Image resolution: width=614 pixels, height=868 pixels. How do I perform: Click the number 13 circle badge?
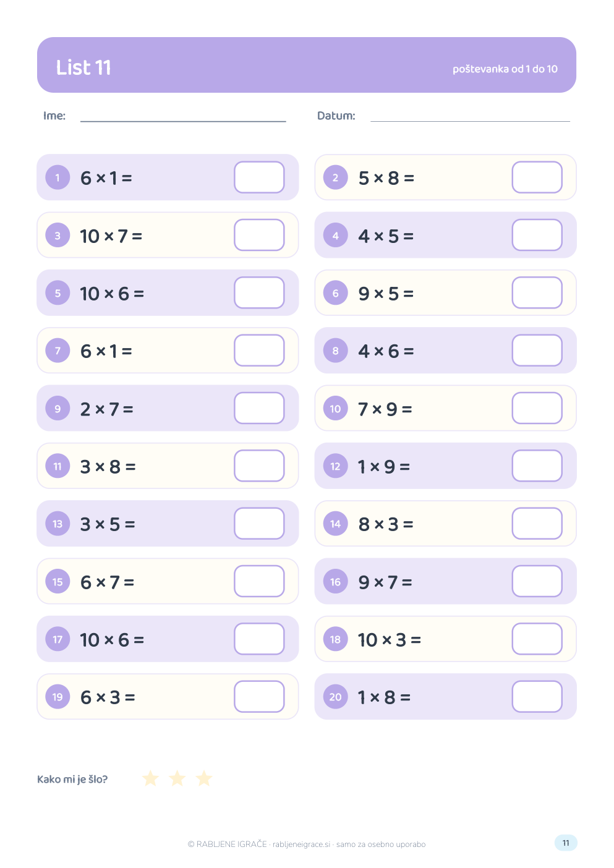pyautogui.click(x=58, y=524)
